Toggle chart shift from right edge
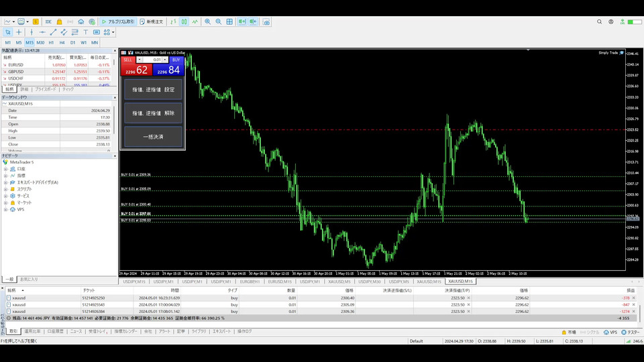The image size is (644, 362). [253, 21]
